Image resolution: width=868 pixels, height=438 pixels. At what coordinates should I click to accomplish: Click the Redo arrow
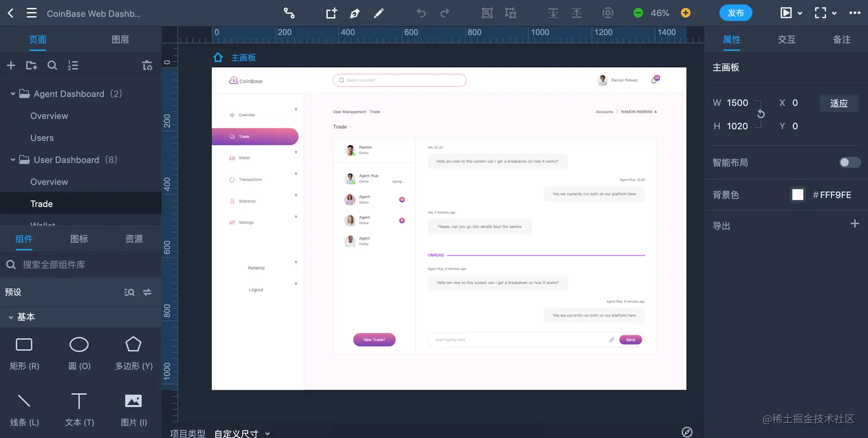[445, 13]
